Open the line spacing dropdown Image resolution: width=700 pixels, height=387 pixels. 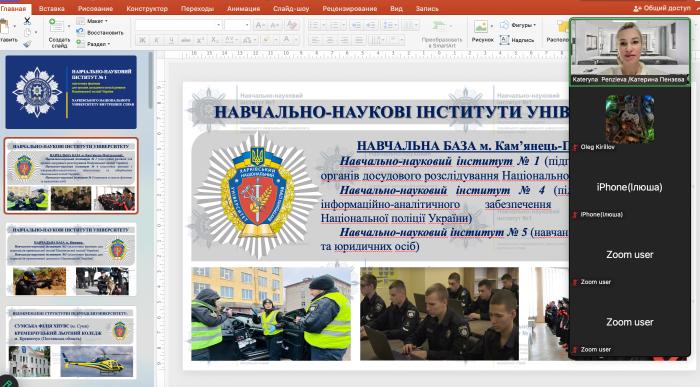[x=390, y=25]
